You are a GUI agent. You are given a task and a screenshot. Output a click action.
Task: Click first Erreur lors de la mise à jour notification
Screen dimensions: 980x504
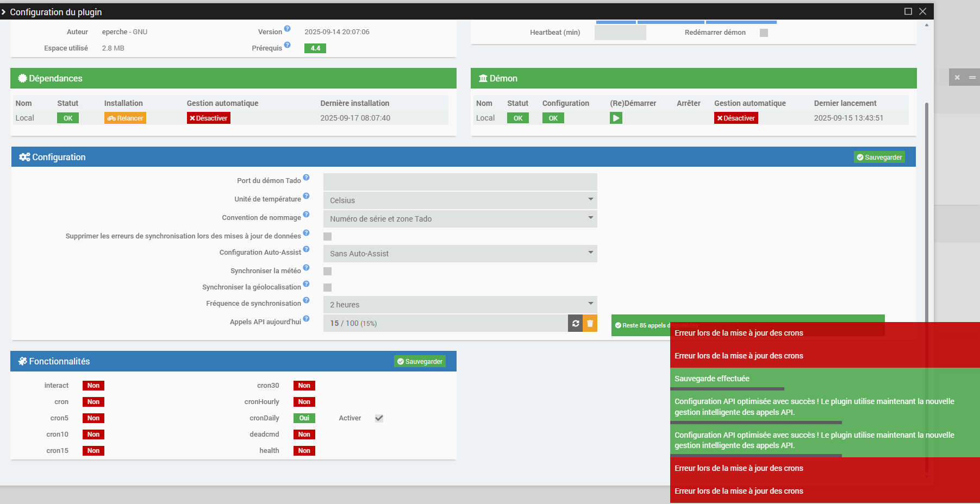point(824,333)
